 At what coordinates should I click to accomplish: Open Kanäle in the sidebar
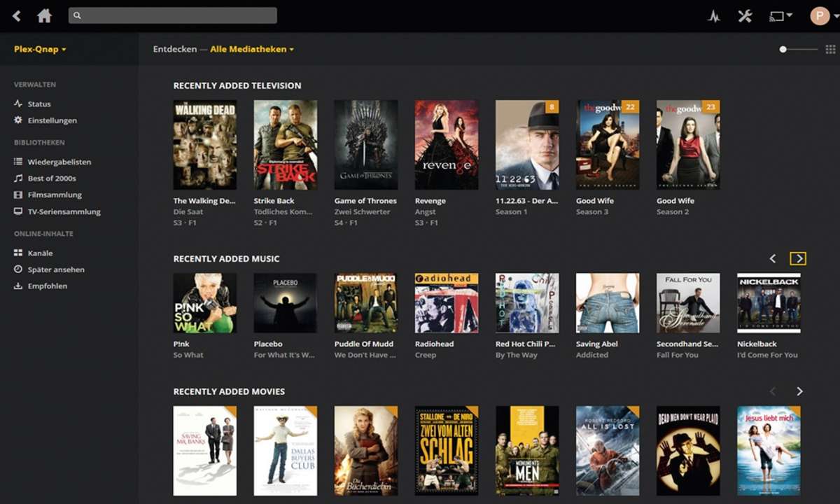[x=40, y=253]
